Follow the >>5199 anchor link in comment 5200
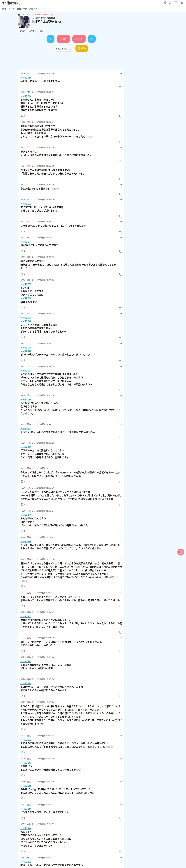 click(26, 78)
